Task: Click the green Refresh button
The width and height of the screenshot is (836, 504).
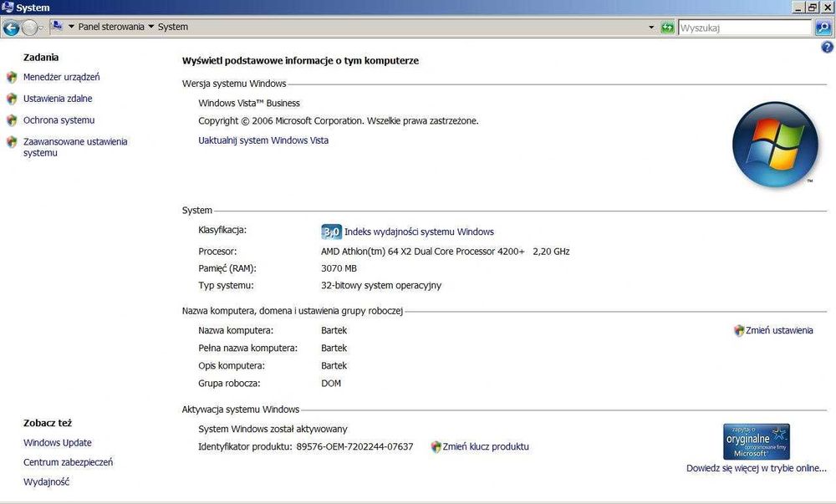Action: (667, 28)
